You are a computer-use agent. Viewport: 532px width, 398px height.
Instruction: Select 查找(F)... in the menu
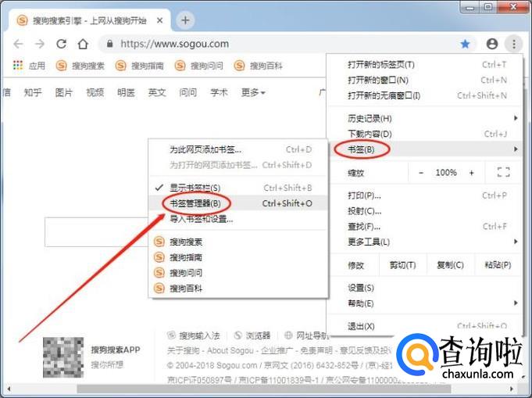click(426, 227)
